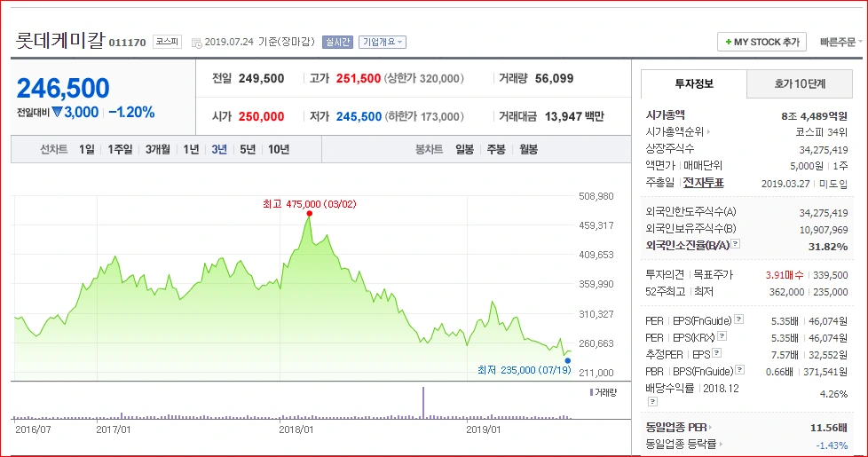
Task: Click the 2019.03.27 shareholder meeting date
Action: click(785, 184)
